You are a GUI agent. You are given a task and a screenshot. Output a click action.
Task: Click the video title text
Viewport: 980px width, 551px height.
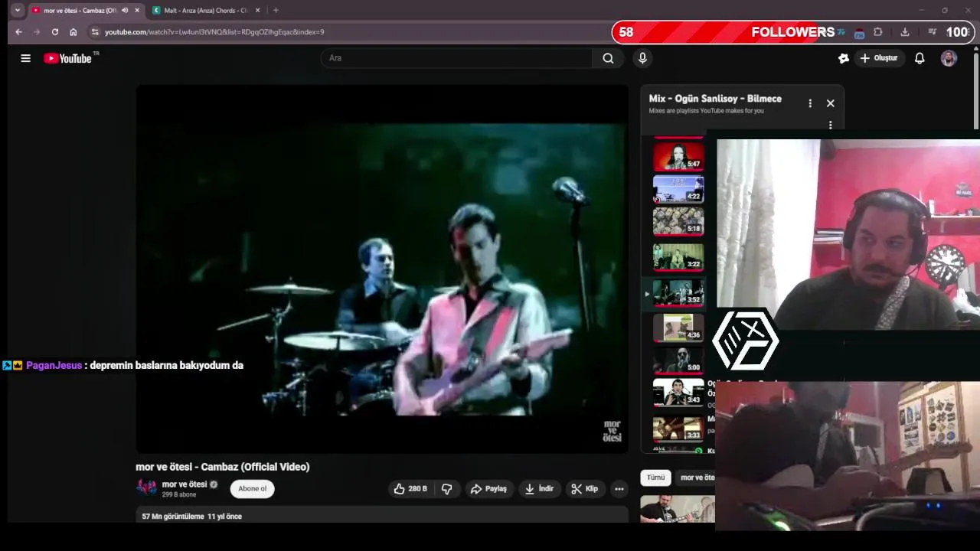[x=223, y=467]
